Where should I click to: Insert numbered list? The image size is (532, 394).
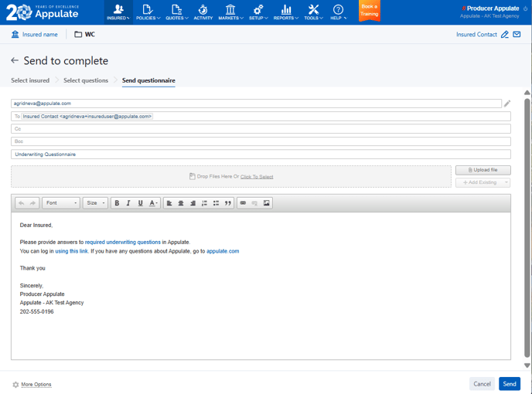point(204,203)
